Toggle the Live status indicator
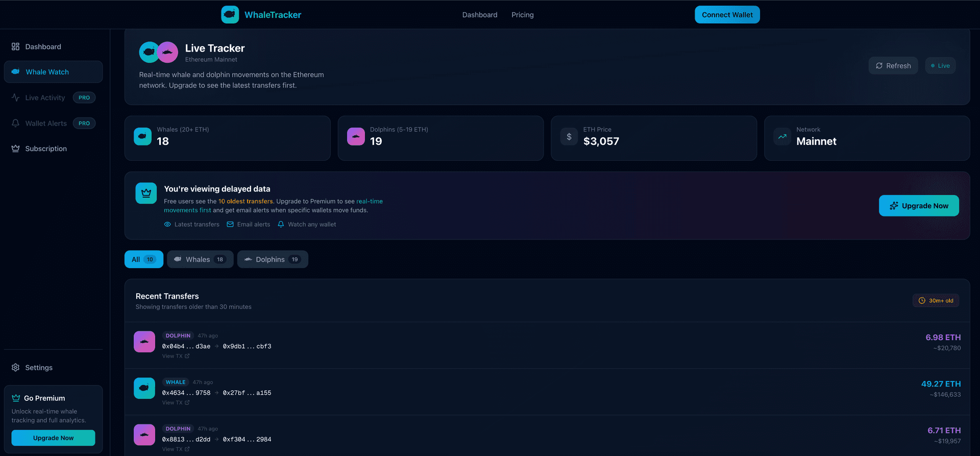This screenshot has width=980, height=456. coord(940,66)
